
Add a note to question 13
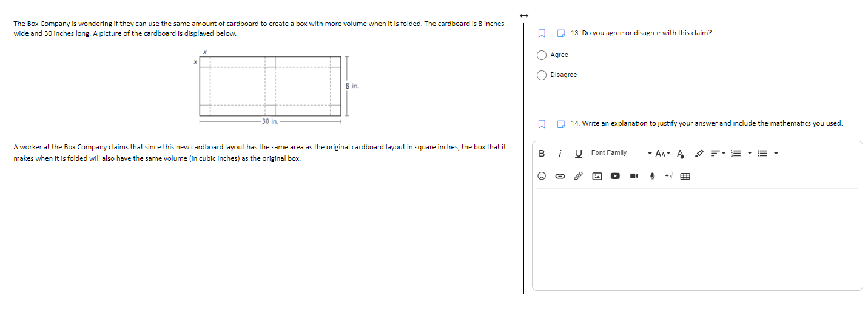(x=562, y=33)
